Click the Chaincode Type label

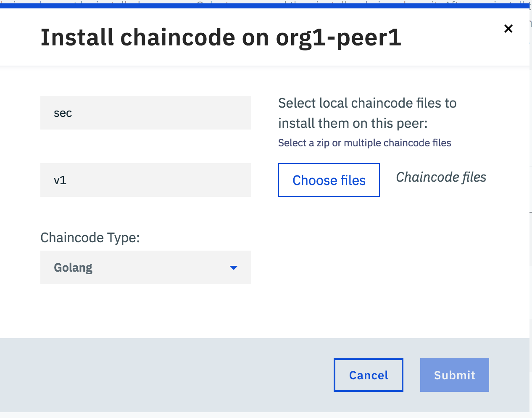[90, 238]
